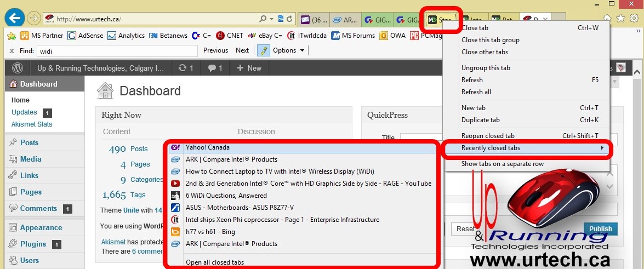Screen dimensions: 644x269
Task: Click the Find text input field
Action: tap(116, 50)
